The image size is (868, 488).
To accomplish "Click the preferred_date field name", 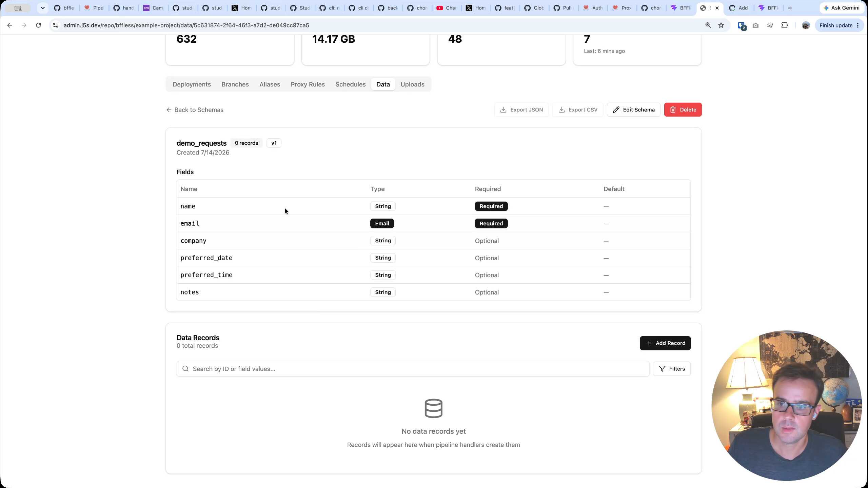I will pos(206,258).
